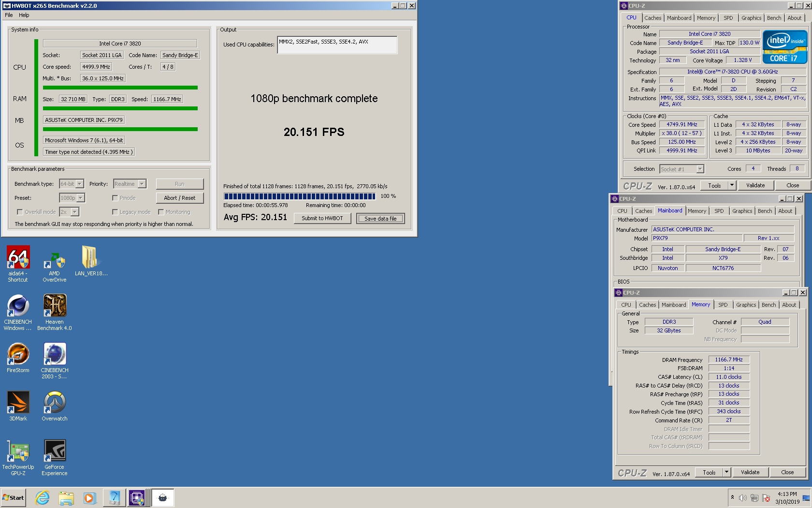Open the Overkill mode 2x dropdown
The height and width of the screenshot is (508, 812).
tap(69, 212)
